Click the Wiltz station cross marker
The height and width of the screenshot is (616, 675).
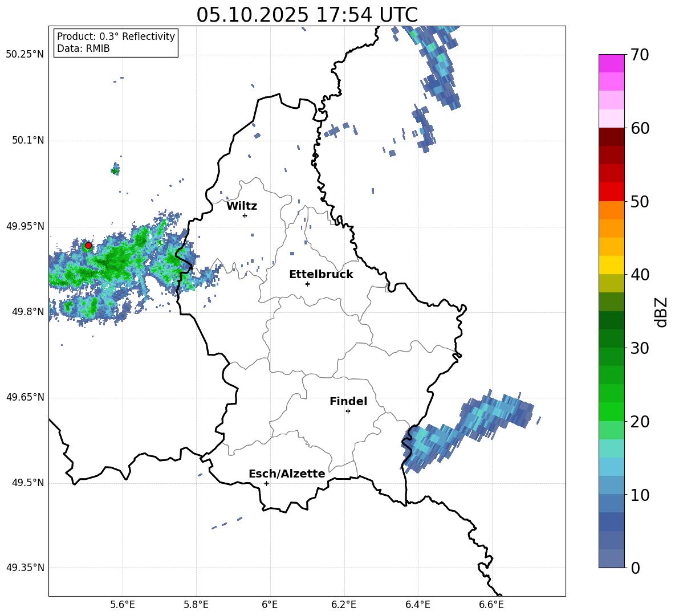[245, 215]
